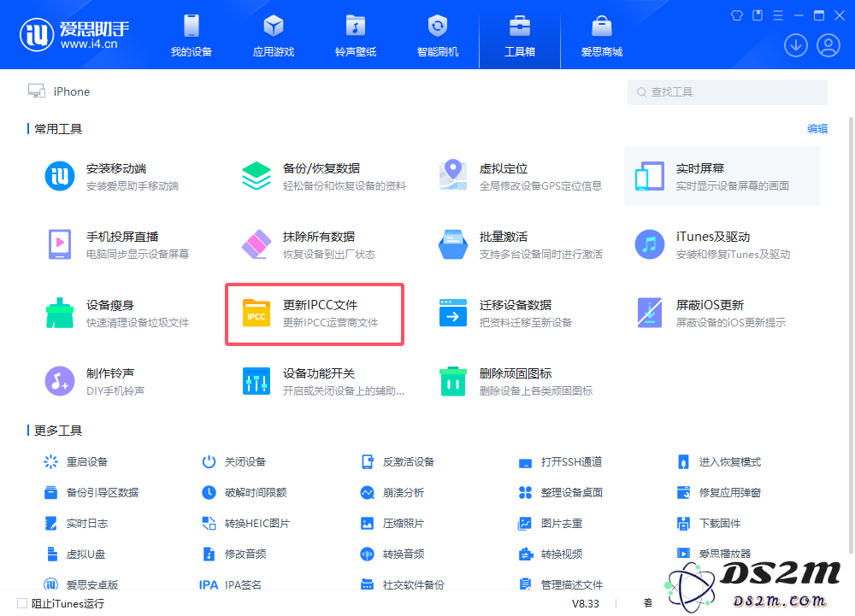The image size is (855, 616).
Task: Open the 爱思商城 tab
Action: pyautogui.click(x=601, y=36)
